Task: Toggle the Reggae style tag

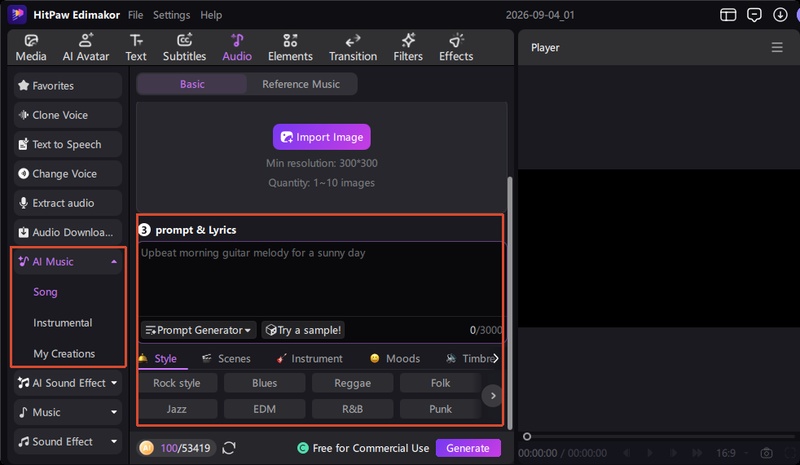Action: click(x=353, y=383)
